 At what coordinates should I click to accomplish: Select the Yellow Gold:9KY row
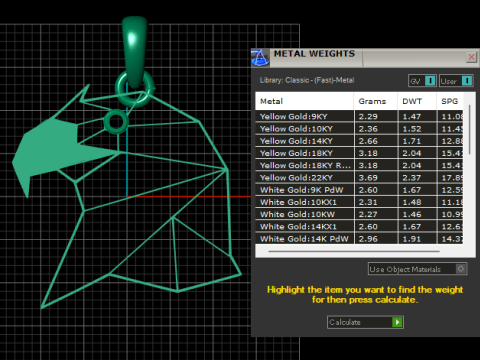tap(359, 116)
